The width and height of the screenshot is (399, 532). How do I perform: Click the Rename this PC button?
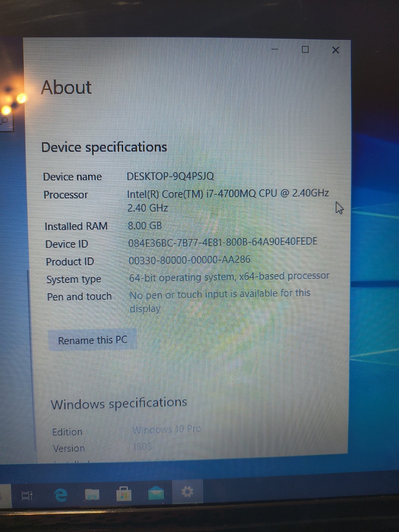pos(92,340)
